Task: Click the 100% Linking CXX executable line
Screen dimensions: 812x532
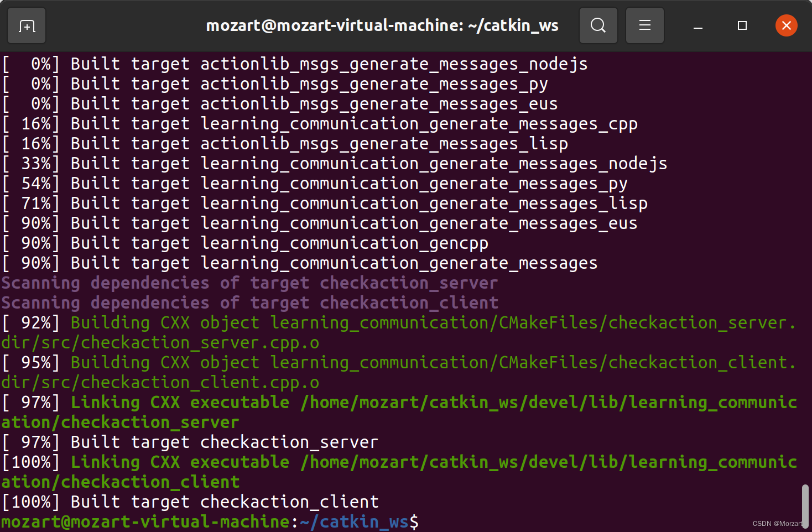Action: (x=399, y=462)
